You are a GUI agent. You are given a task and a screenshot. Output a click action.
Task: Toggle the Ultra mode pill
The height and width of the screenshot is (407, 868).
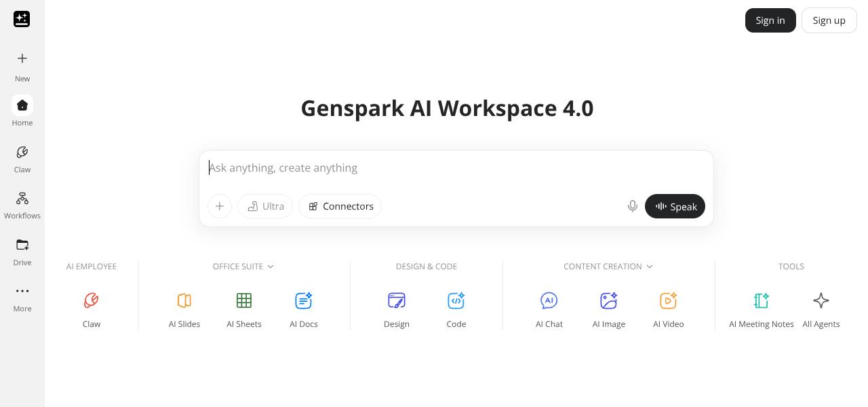click(265, 206)
